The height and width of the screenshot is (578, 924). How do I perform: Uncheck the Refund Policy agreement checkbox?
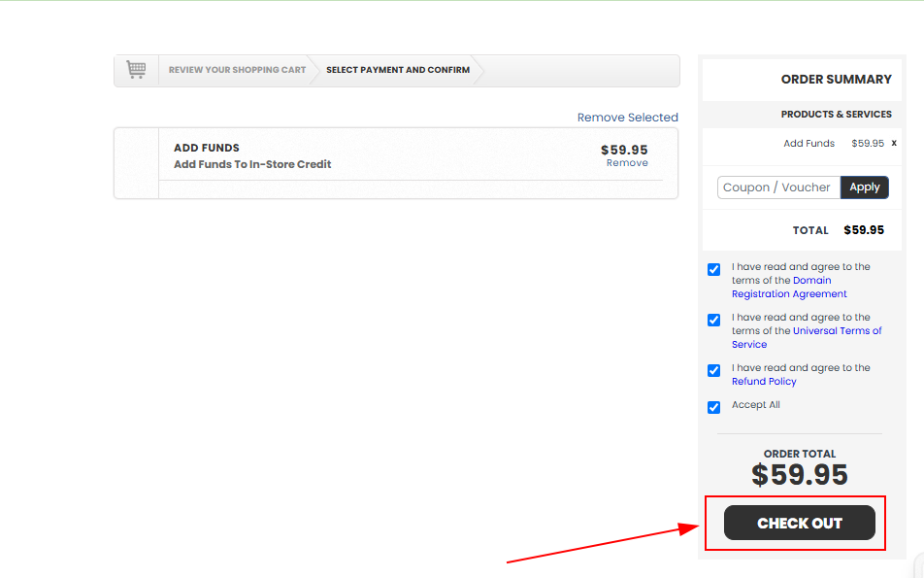tap(713, 370)
